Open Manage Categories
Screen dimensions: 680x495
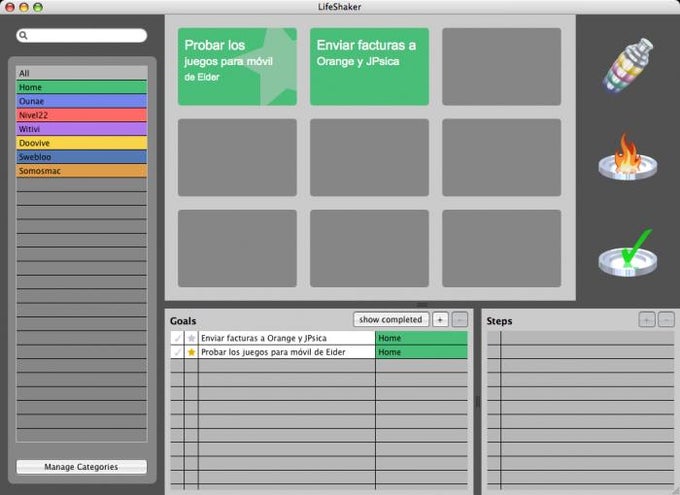pos(82,467)
